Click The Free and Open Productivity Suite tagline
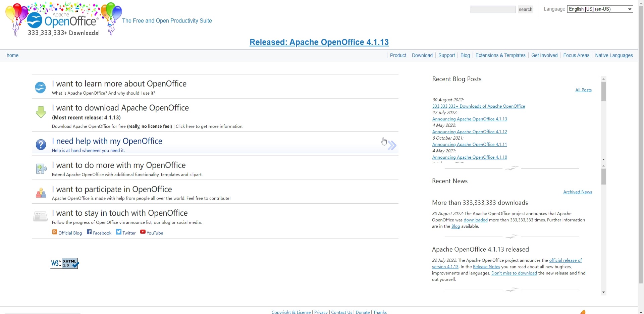 [167, 21]
